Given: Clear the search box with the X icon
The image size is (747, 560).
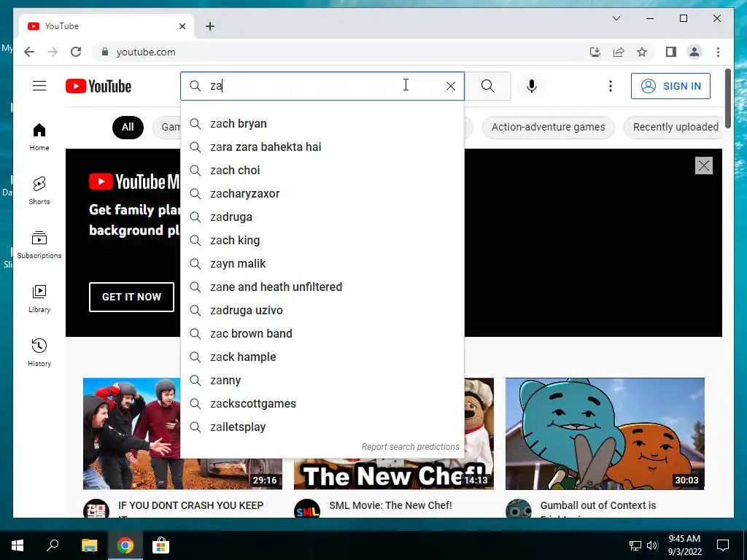Looking at the screenshot, I should click(451, 86).
